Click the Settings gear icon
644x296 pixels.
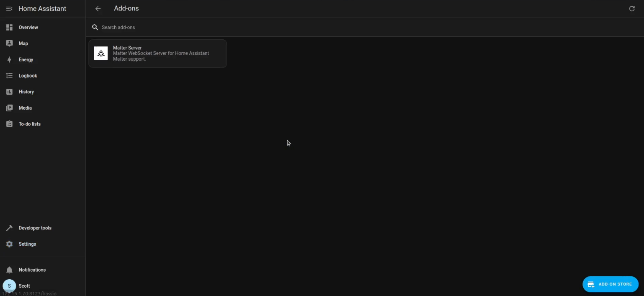tap(9, 244)
